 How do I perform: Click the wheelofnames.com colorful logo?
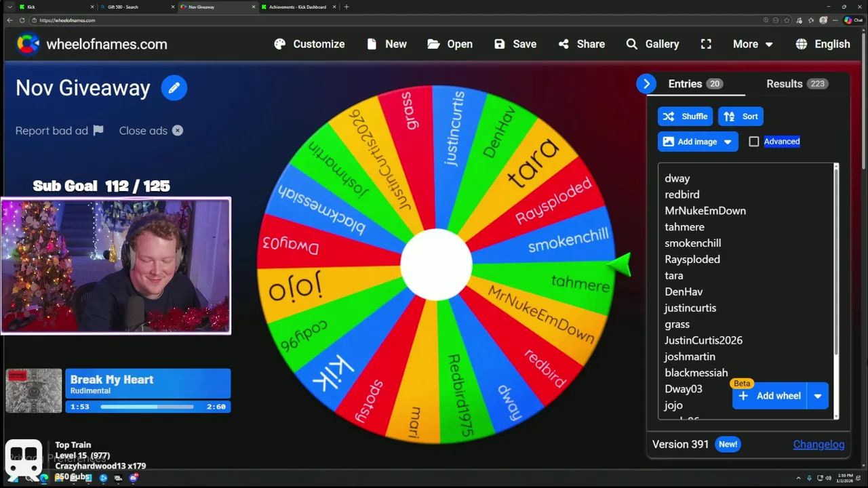click(28, 44)
